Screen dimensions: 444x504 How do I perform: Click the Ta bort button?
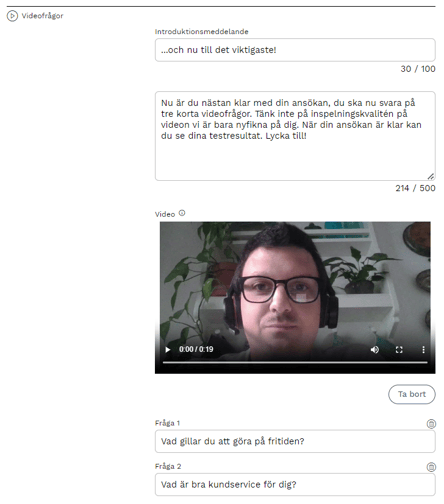412,394
